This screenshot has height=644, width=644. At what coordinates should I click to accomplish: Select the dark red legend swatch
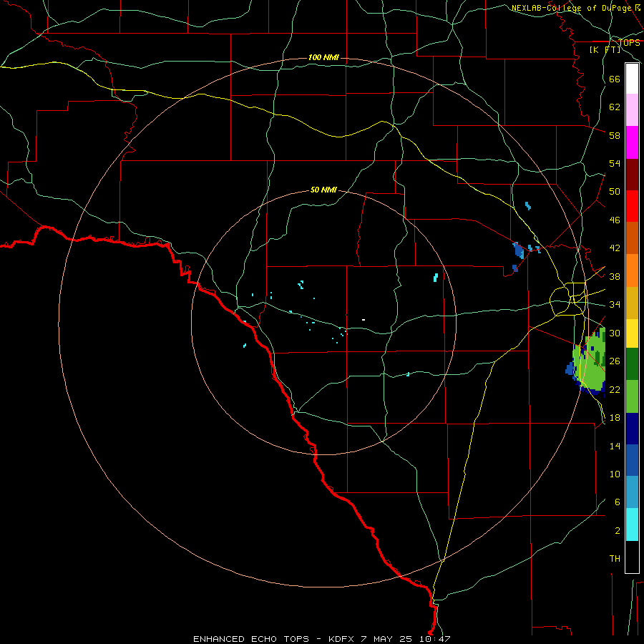click(x=632, y=174)
